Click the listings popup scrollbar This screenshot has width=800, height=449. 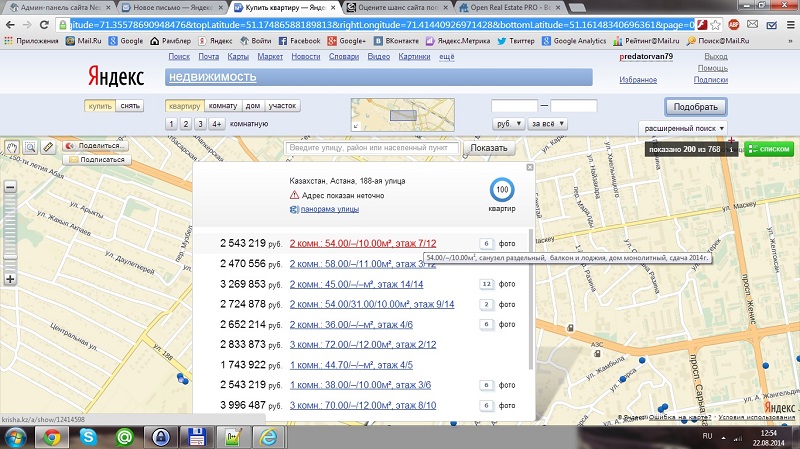(531, 298)
